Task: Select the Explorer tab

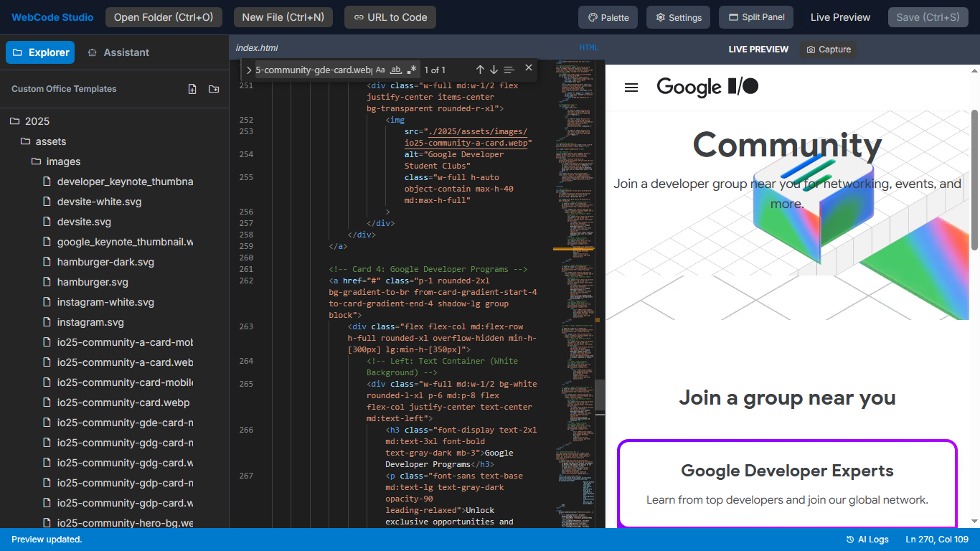Action: [40, 52]
